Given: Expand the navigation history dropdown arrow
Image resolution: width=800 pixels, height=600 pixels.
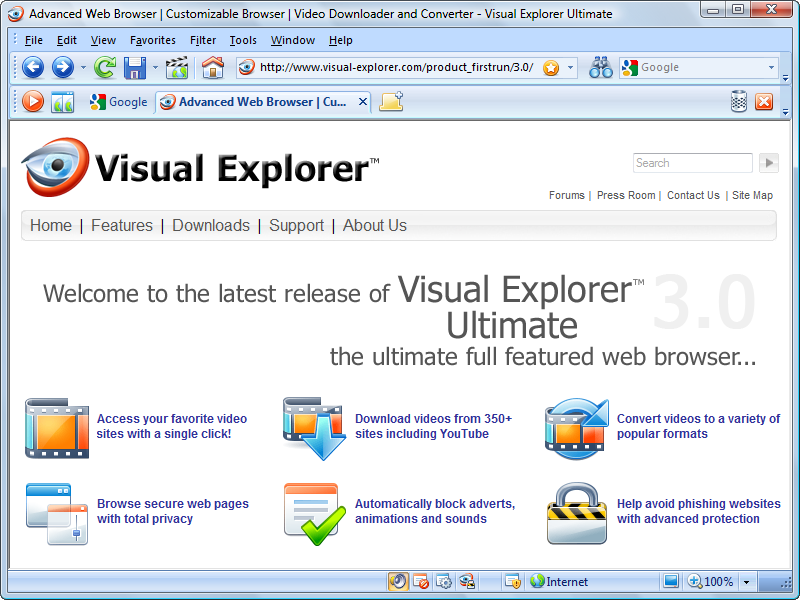Looking at the screenshot, I should (x=83, y=67).
